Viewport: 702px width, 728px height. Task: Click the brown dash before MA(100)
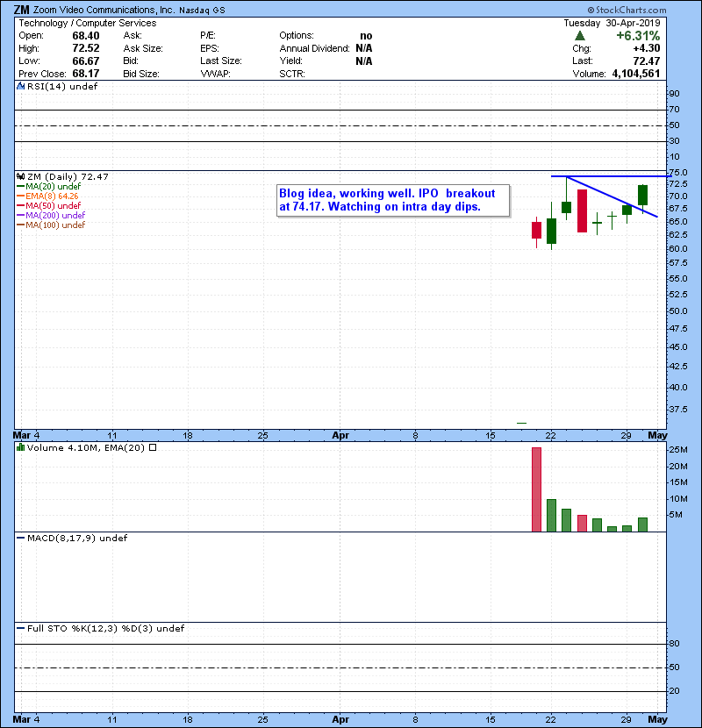20,225
